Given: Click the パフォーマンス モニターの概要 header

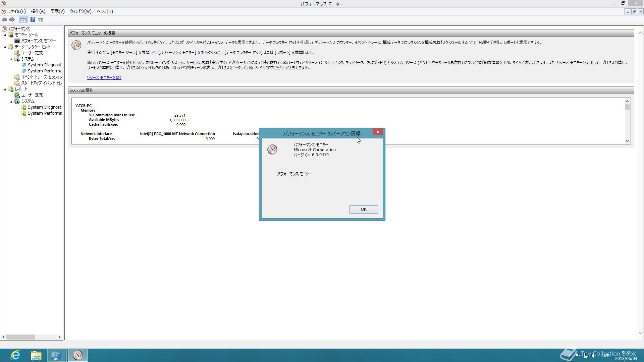Looking at the screenshot, I should 351,33.
